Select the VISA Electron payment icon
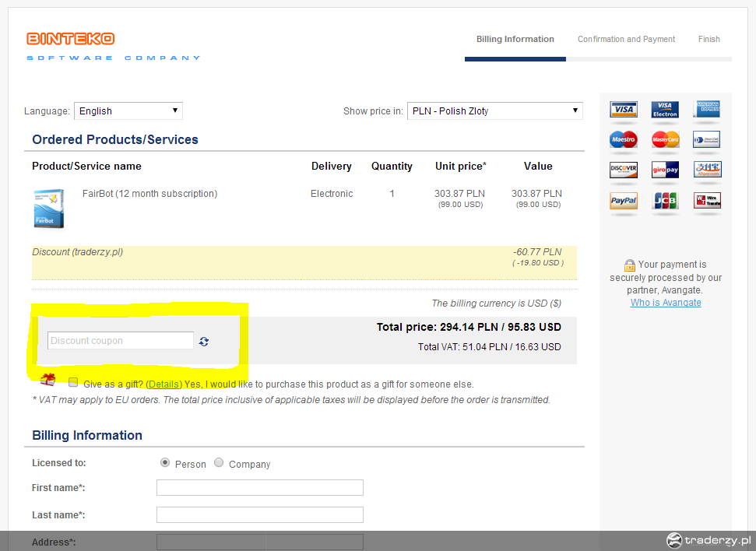 coord(665,110)
